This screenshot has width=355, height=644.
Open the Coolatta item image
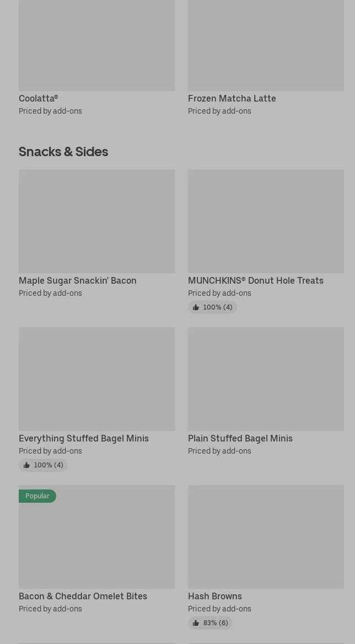coord(96,45)
